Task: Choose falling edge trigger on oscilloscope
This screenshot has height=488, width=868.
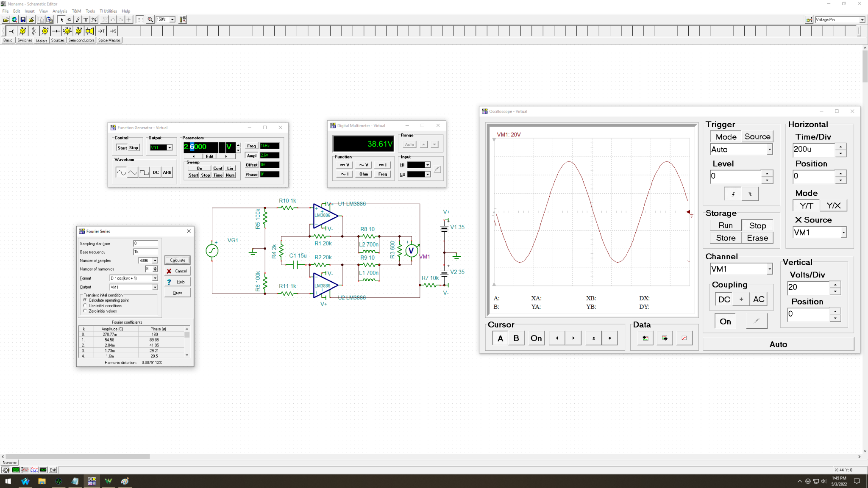Action: tap(750, 194)
